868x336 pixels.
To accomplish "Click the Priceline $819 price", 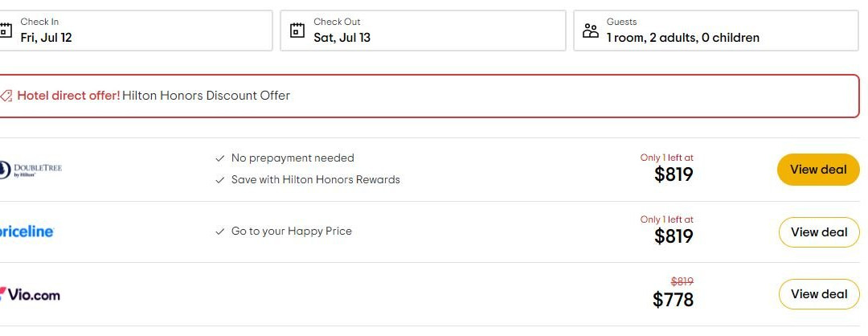I will point(673,236).
